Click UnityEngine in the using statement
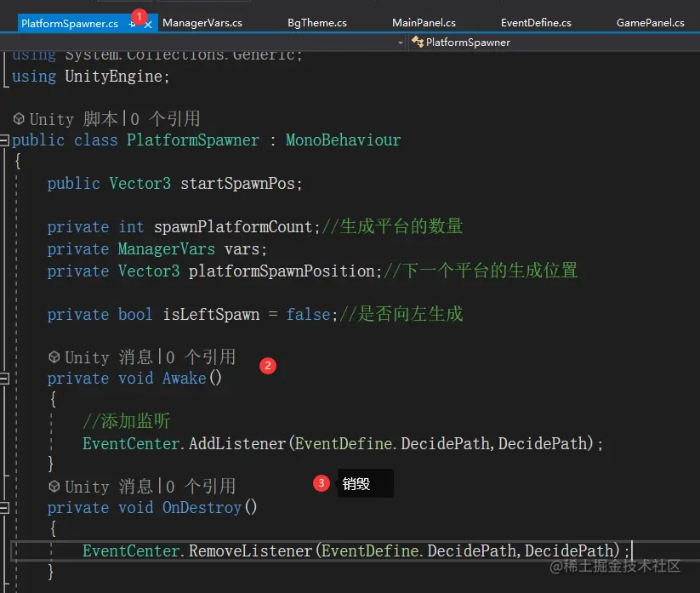Viewport: 700px width, 593px height. point(113,77)
